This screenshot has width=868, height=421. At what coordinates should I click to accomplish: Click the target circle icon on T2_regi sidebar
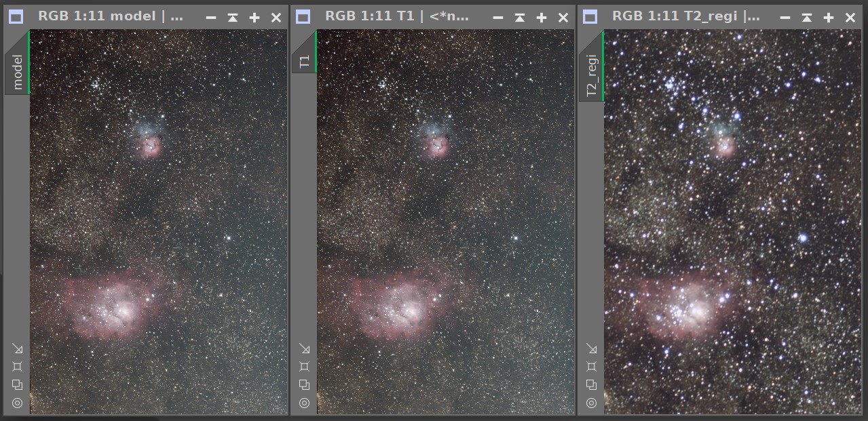[592, 403]
